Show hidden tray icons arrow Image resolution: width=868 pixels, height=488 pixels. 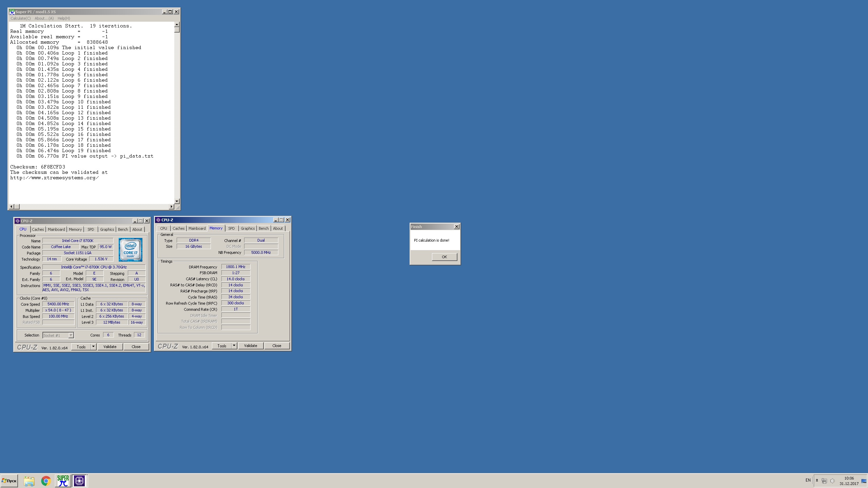817,481
